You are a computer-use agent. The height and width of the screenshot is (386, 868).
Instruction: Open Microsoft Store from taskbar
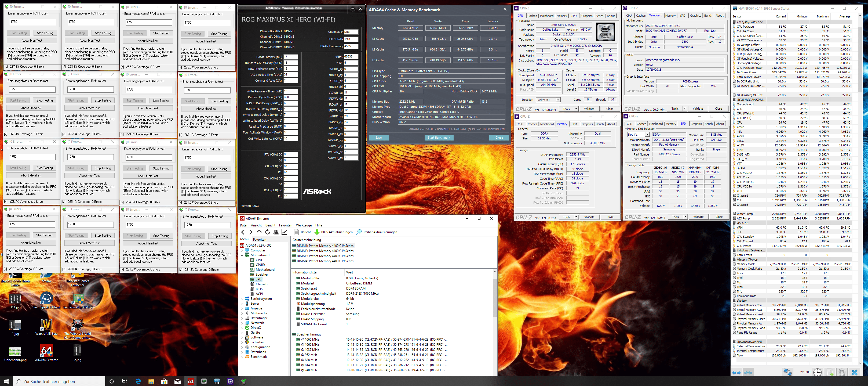(165, 381)
